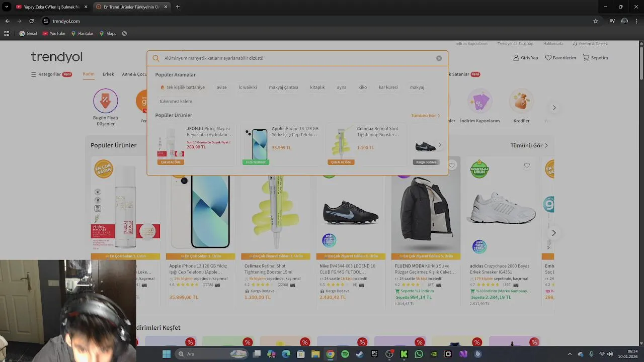Screen dimensions: 644x362
Task: Open the Nike Legend 10 football shoe image
Action: pos(350,211)
